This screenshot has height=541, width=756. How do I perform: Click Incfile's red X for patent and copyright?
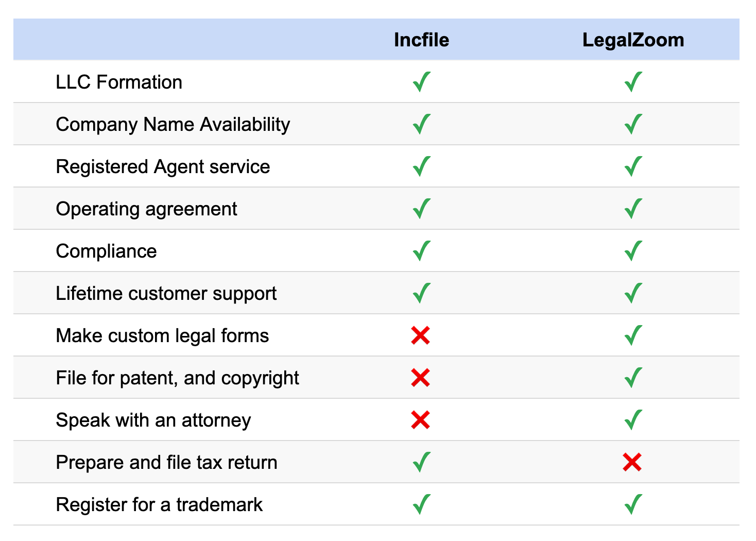tap(421, 378)
